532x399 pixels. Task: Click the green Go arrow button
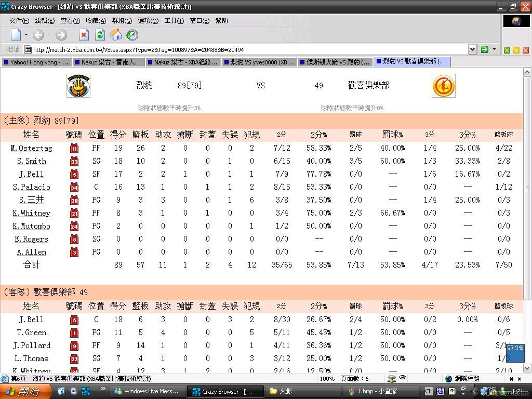[485, 49]
